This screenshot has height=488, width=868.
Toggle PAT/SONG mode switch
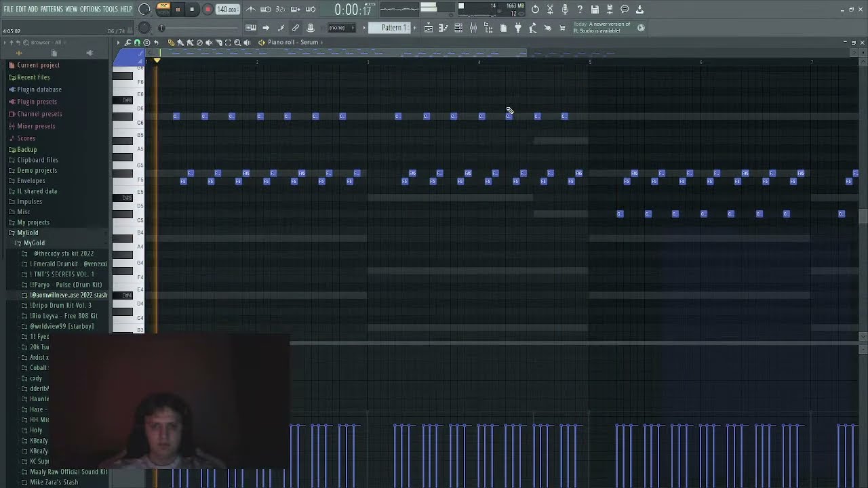tap(163, 9)
